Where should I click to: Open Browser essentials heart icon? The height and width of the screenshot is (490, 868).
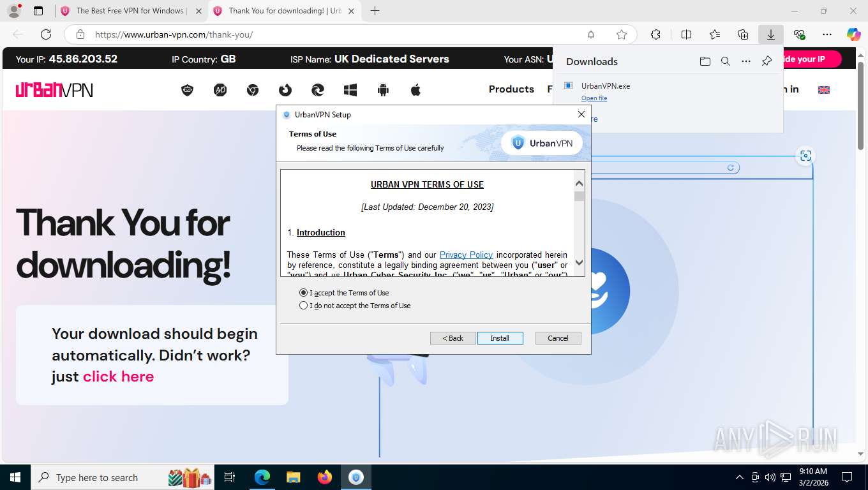pos(799,34)
